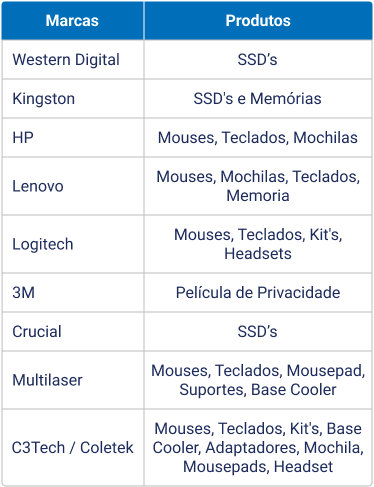Click Mouses, Teclados, Mochilas product cell
Viewport: 374px width, 487px height.
point(258,138)
